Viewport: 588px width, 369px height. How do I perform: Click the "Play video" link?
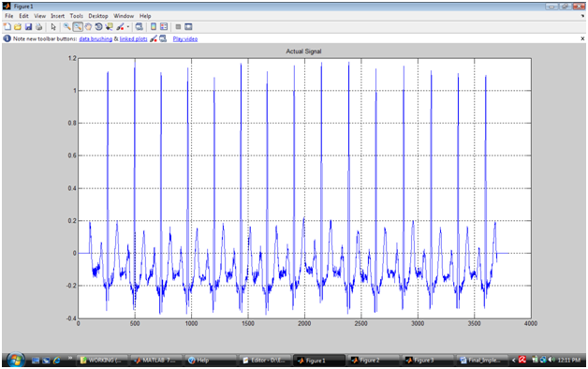(185, 38)
